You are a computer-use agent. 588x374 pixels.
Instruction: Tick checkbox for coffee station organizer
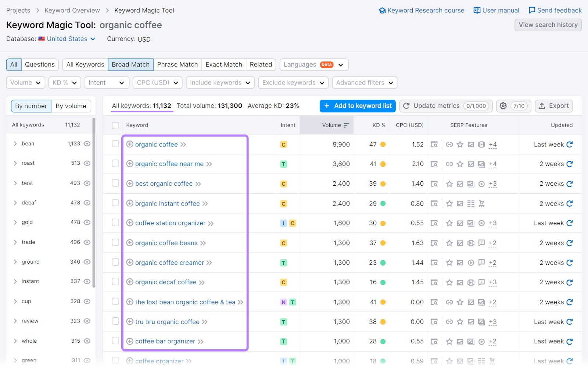[x=115, y=222]
